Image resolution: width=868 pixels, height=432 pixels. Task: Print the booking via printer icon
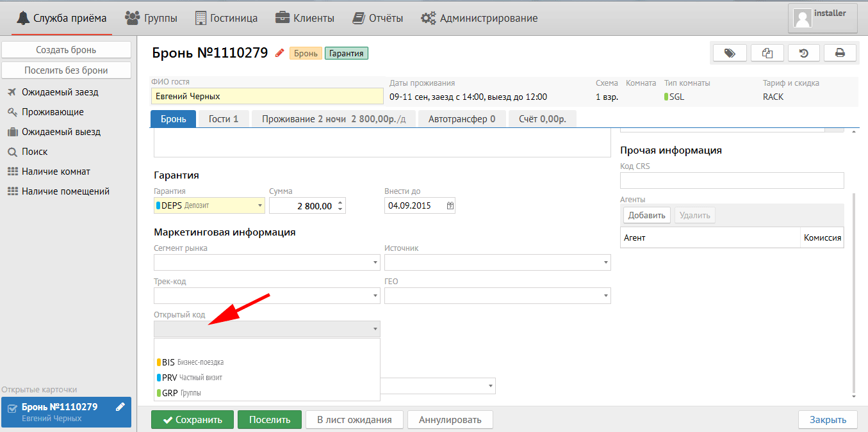[x=840, y=53]
